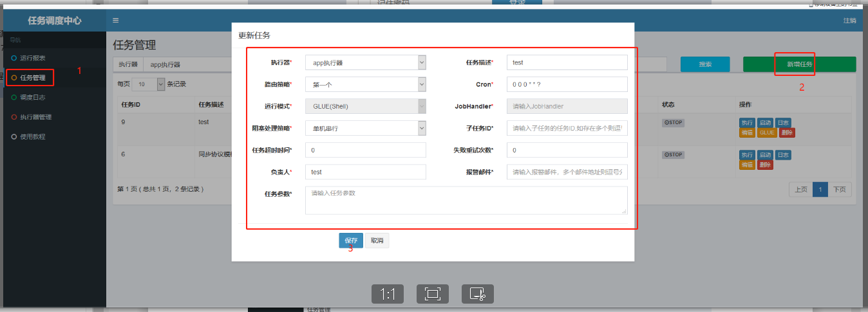Click the 任务ID column header
The width and height of the screenshot is (868, 312).
pos(131,104)
